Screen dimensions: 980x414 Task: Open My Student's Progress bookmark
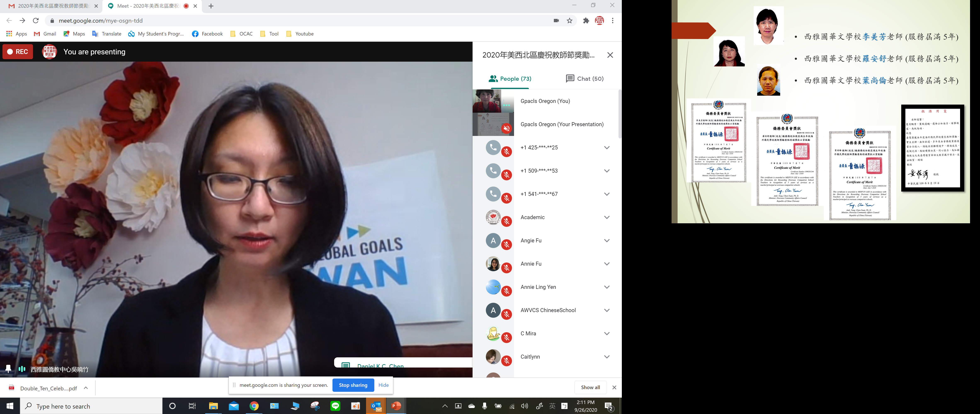point(156,34)
